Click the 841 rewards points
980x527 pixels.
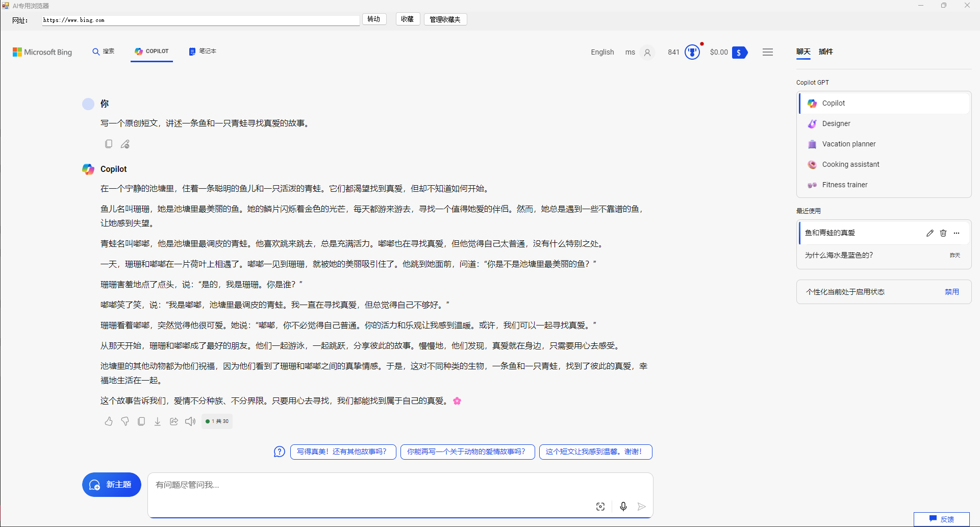(x=673, y=52)
